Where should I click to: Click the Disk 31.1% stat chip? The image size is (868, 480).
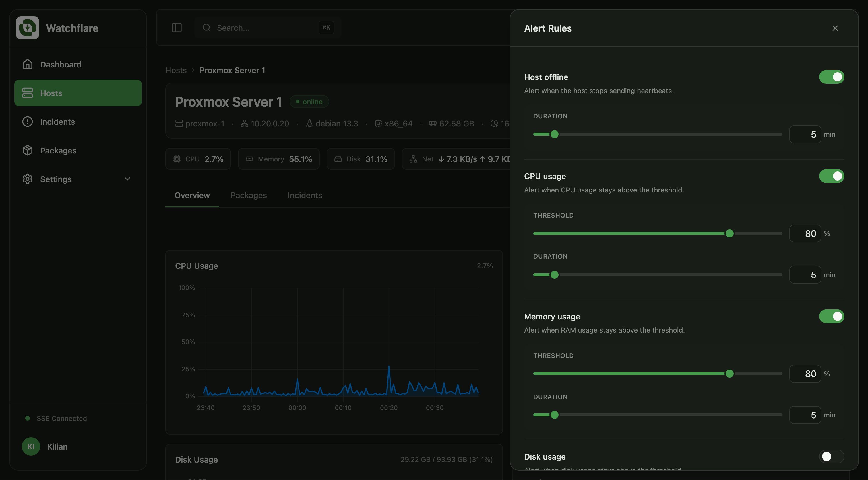pos(361,159)
